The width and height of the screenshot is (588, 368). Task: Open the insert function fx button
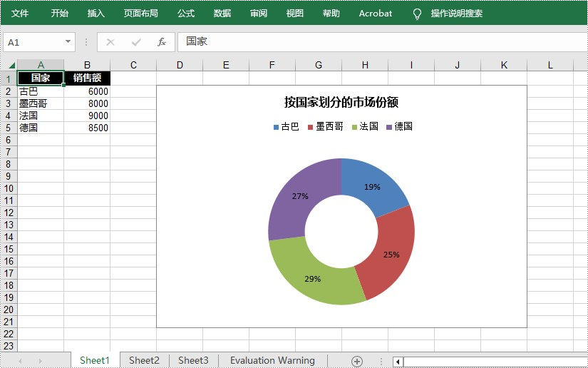click(162, 42)
